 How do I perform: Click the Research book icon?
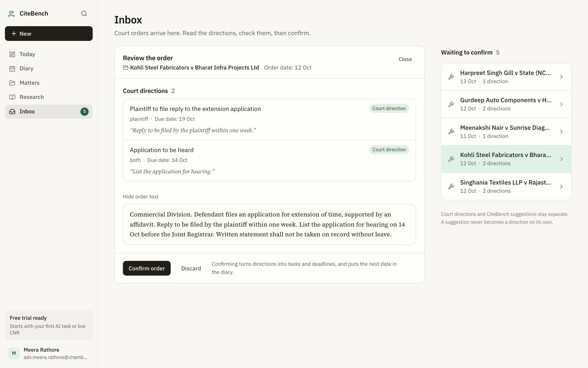point(12,97)
